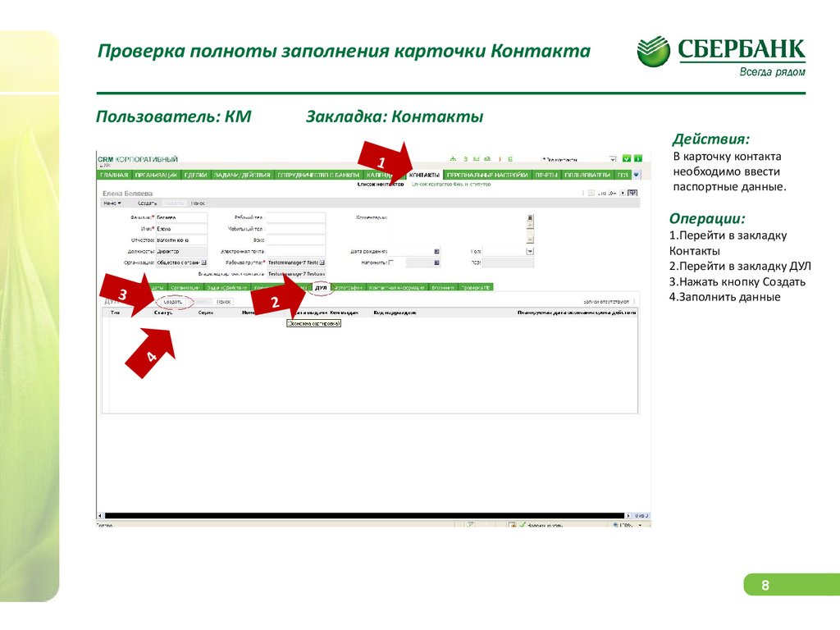Open the Задачи/Действия main tab

click(x=242, y=176)
